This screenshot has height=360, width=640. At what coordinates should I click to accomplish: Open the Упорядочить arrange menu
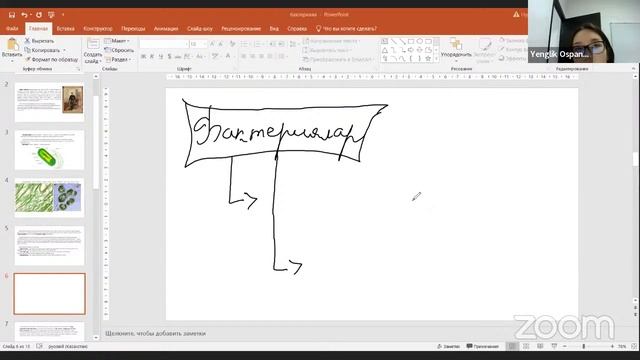coord(456,49)
